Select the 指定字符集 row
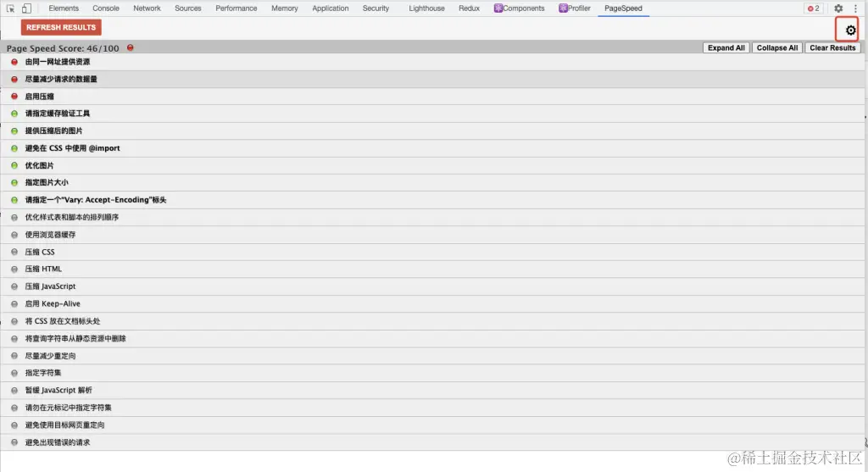The height and width of the screenshot is (472, 868). coord(432,373)
